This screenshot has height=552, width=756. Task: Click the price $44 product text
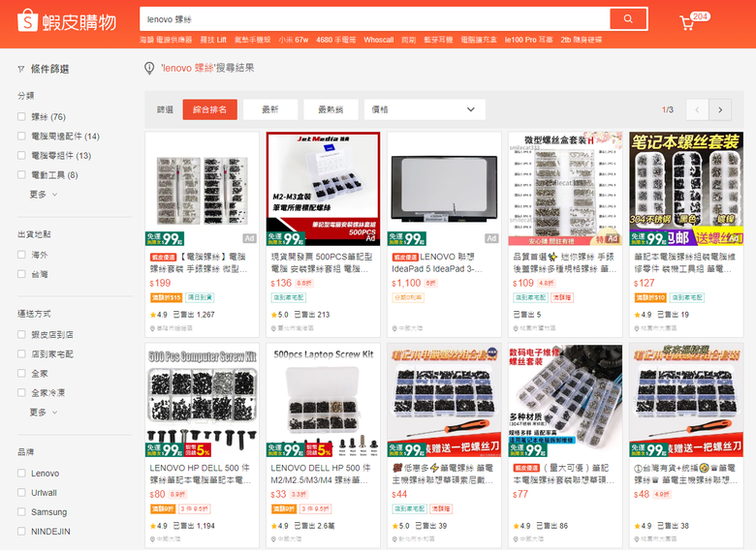pyautogui.click(x=399, y=494)
